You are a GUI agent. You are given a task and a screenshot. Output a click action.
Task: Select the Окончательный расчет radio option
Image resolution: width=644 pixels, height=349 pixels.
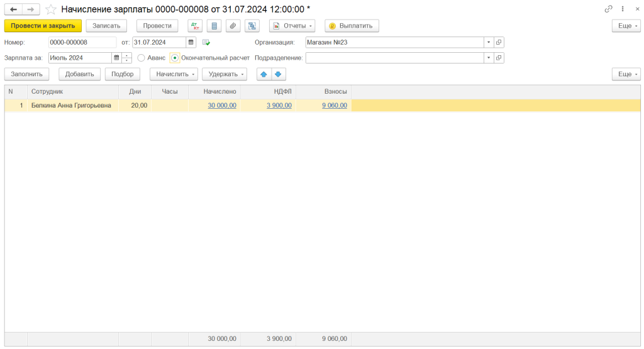pos(175,58)
